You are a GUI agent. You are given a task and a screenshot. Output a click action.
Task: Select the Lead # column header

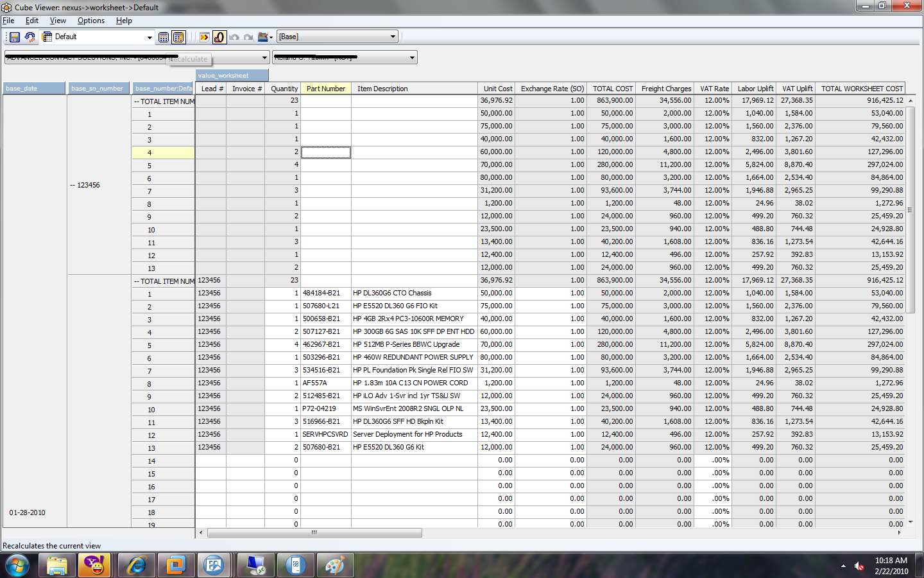tap(211, 89)
